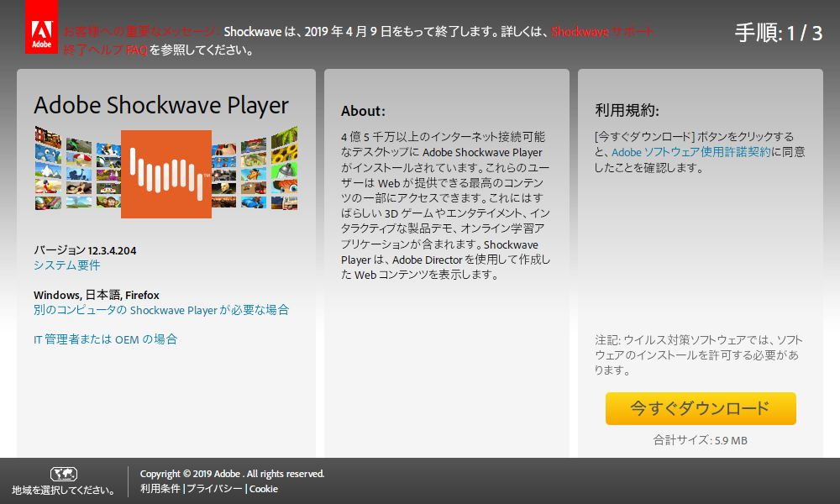The height and width of the screenshot is (504, 840).
Task: Click the Shockwave Player orange logo
Action: point(166,174)
